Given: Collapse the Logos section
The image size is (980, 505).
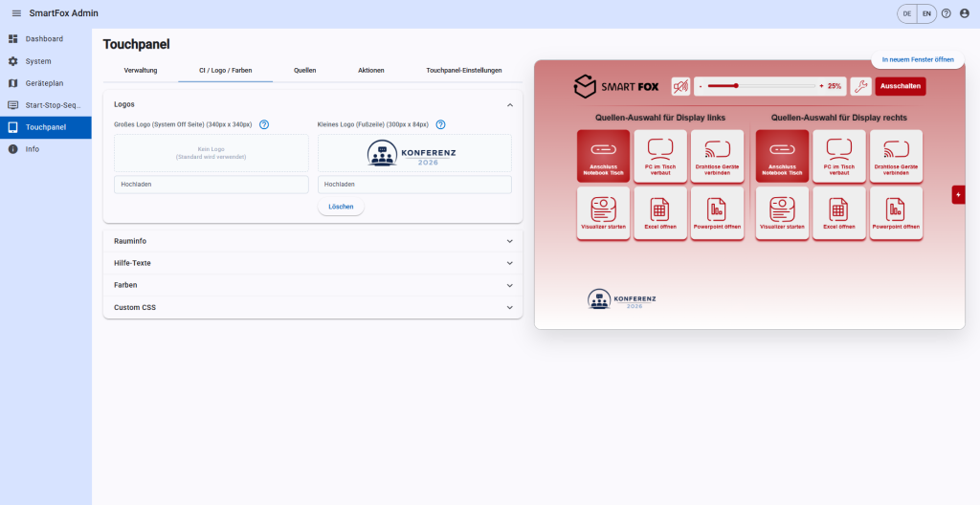Looking at the screenshot, I should pyautogui.click(x=313, y=104).
